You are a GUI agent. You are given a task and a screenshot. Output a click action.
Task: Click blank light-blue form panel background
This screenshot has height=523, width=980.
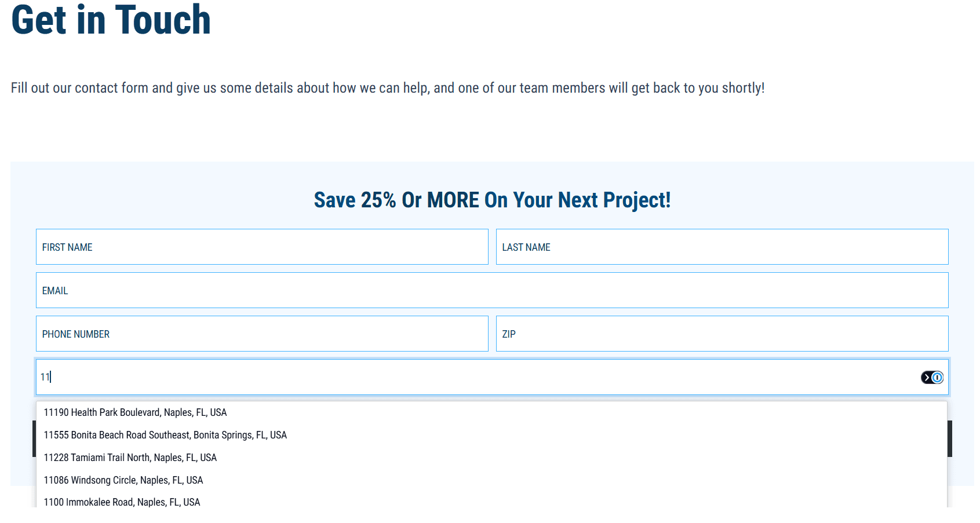[x=174, y=191]
